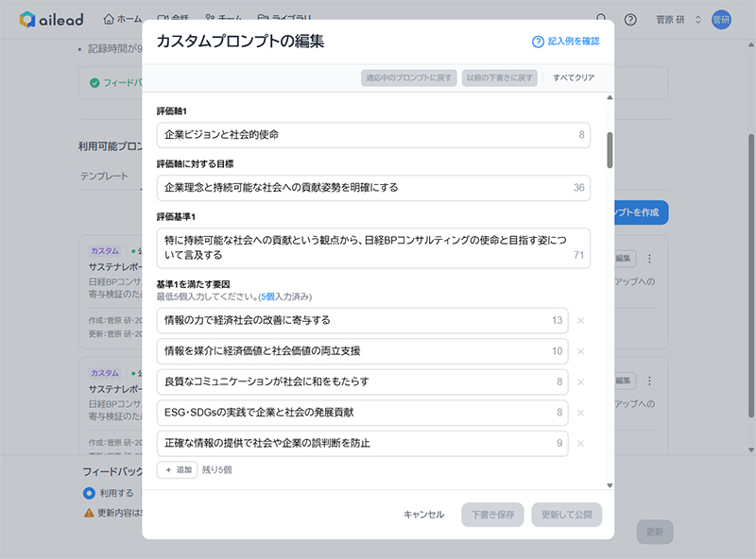Switch to the テンプレート tab

104,177
